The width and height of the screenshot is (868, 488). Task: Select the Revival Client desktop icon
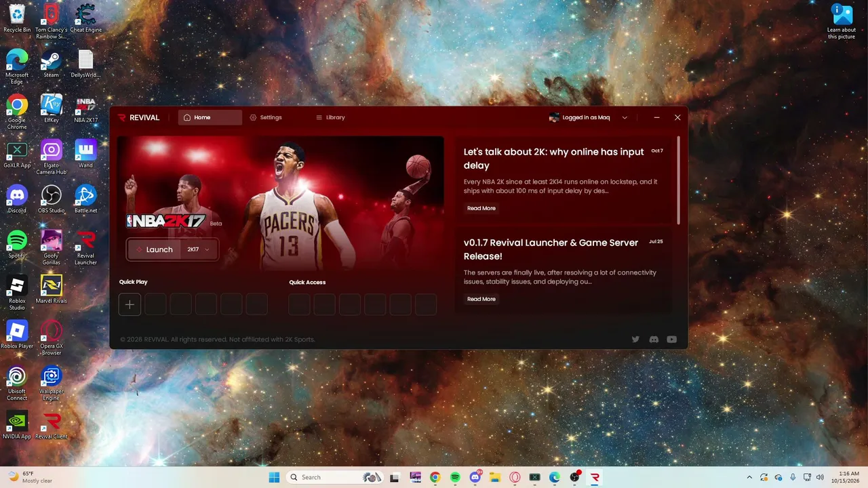(51, 425)
